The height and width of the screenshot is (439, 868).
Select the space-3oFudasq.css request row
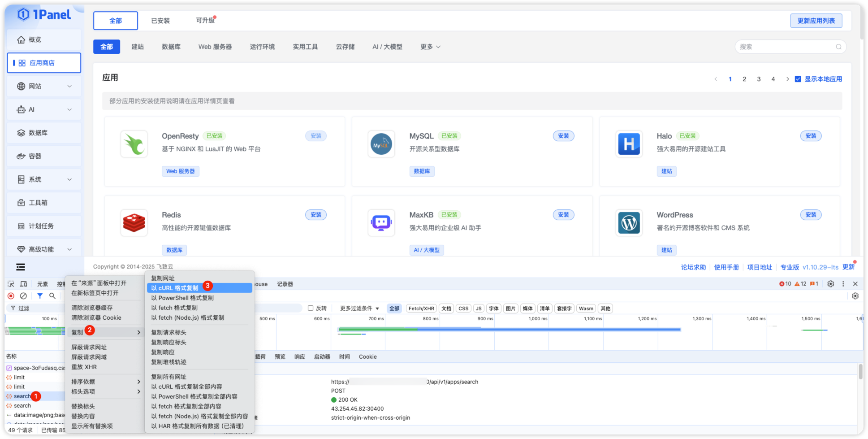35,368
